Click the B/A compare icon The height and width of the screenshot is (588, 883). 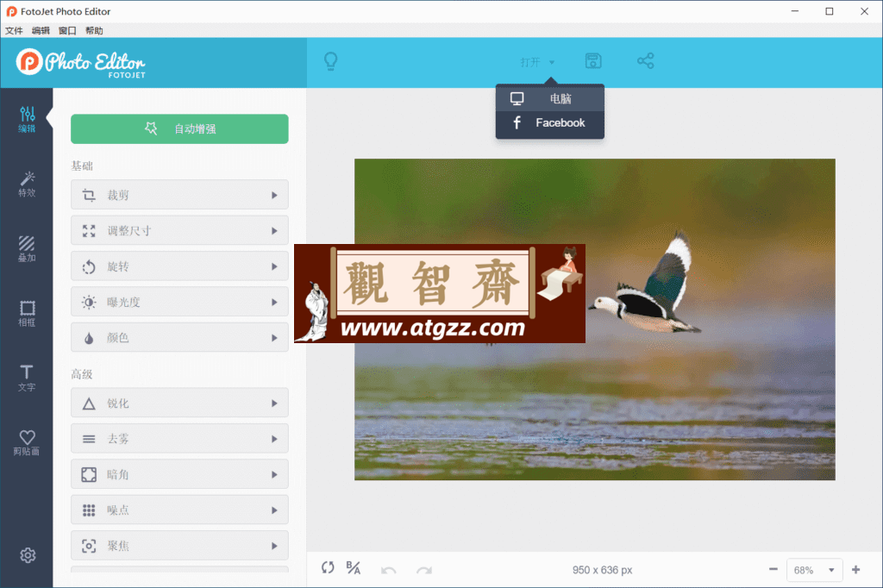[x=353, y=567]
